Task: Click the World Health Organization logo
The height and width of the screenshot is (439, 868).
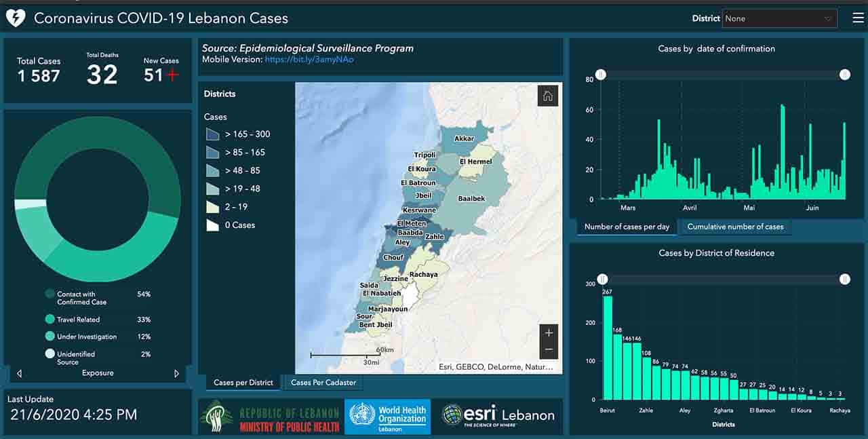Action: pos(387,415)
